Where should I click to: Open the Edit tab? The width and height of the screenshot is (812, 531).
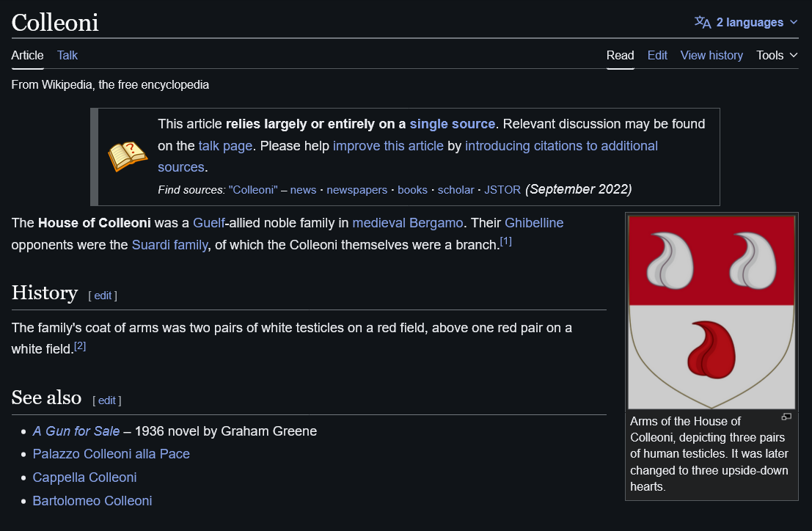coord(657,56)
